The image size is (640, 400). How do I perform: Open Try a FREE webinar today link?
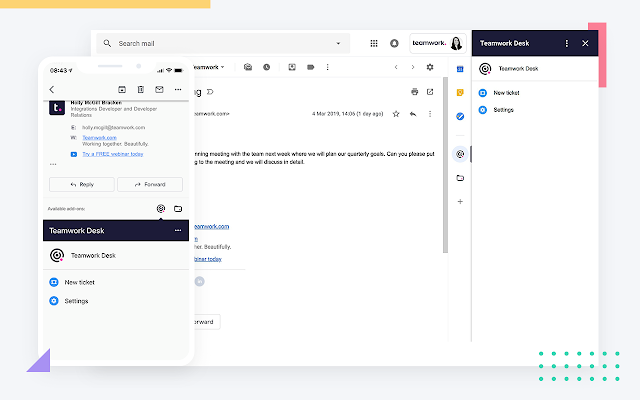tap(113, 154)
